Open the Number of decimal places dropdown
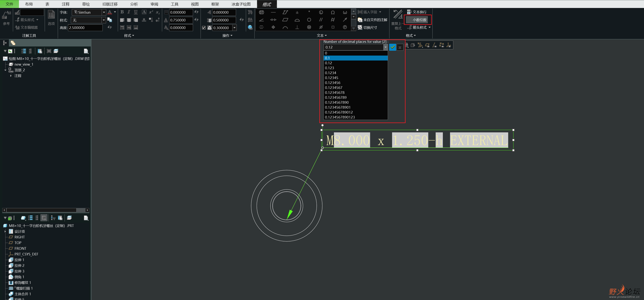Viewport: 644px width, 300px height. point(386,47)
